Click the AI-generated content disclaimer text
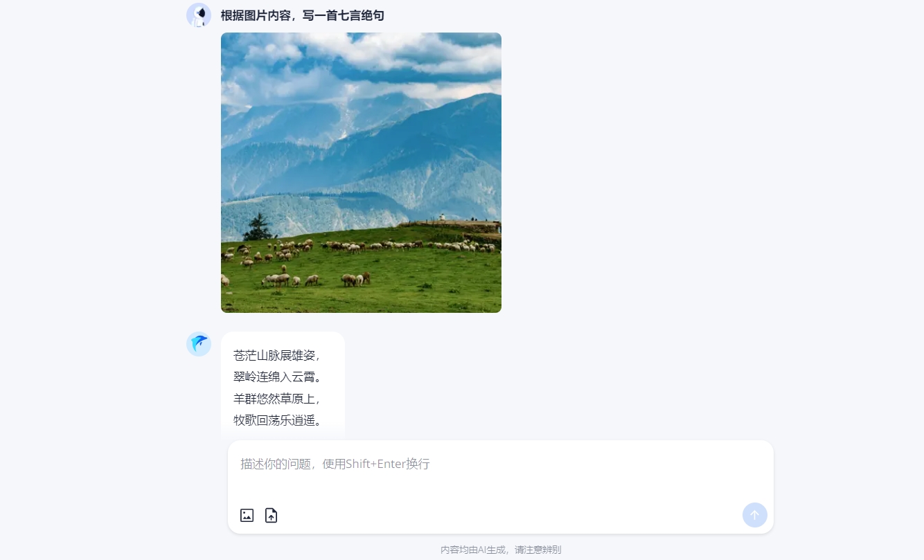This screenshot has height=560, width=924. [501, 550]
